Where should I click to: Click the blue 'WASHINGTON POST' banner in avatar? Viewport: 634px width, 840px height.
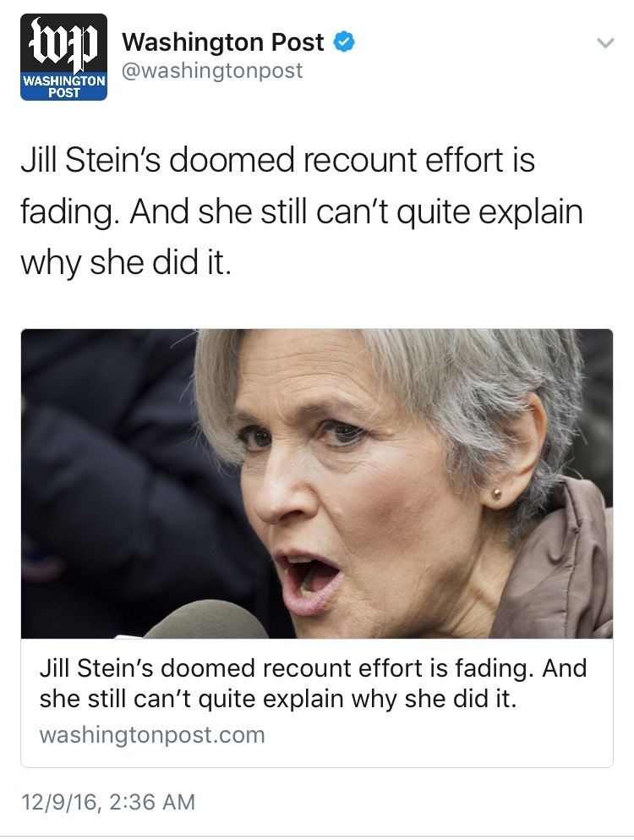63,87
